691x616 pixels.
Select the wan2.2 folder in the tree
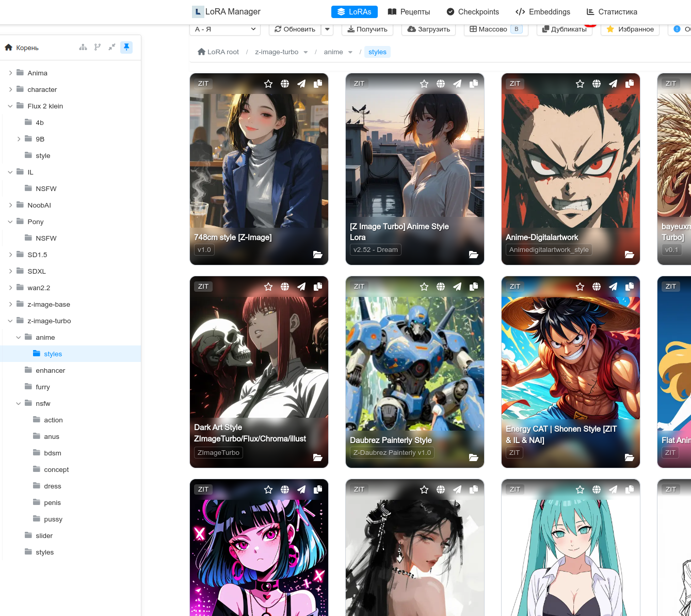[71, 288]
